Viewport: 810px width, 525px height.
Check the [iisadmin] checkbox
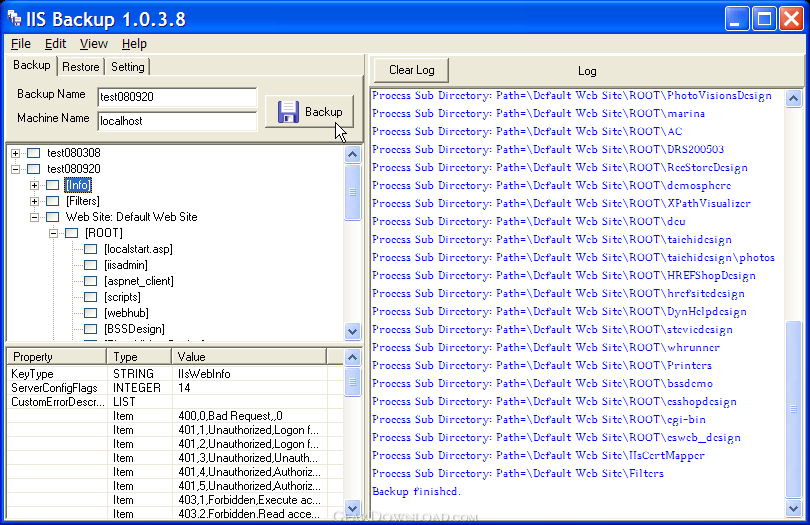pos(90,265)
